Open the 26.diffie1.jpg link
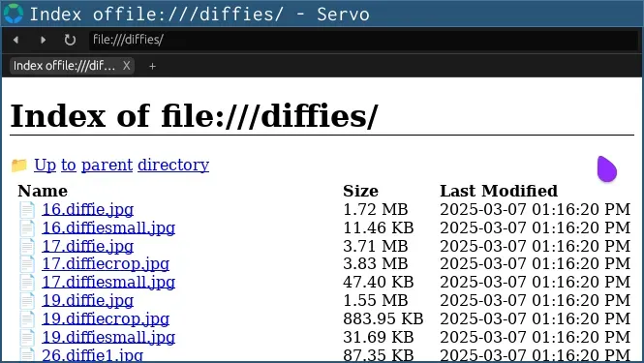The image size is (644, 363). pyautogui.click(x=92, y=355)
